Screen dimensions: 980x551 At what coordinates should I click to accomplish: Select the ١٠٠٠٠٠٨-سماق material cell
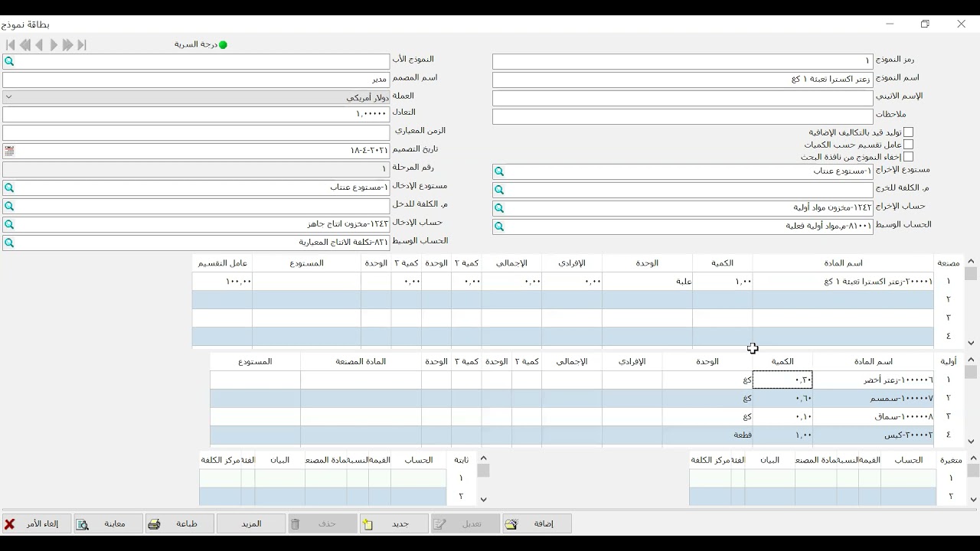[x=874, y=416]
